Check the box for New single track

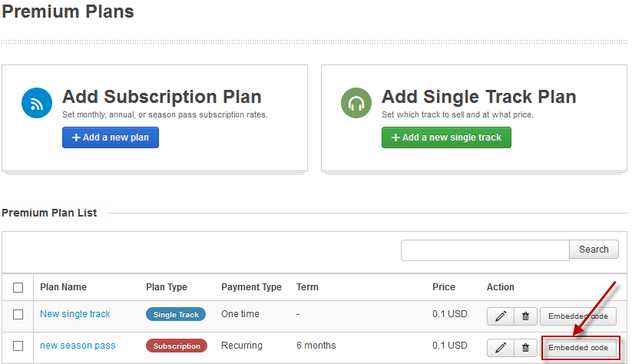(18, 314)
